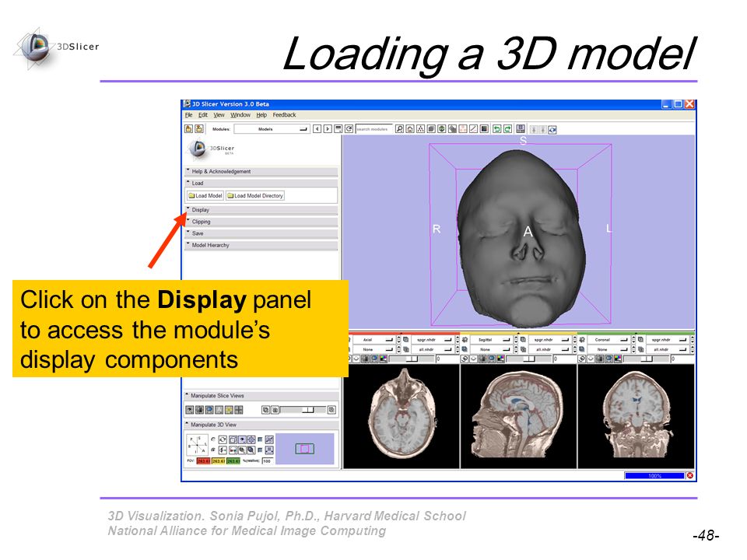Collapse the Manipulate 3D View panel

(x=261, y=425)
